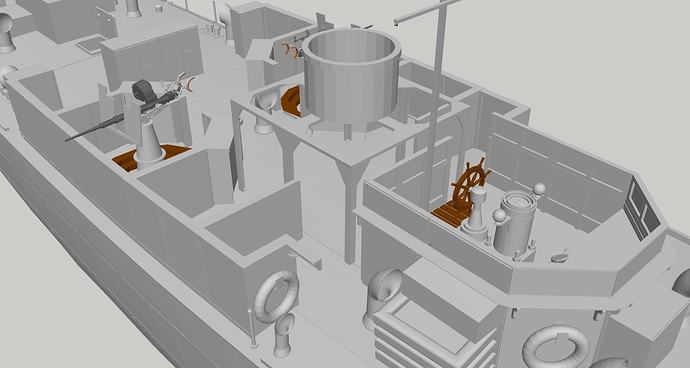Select the life ring on the bridge front
Image resolution: width=690 pixels, height=368 pixels.
556,347
